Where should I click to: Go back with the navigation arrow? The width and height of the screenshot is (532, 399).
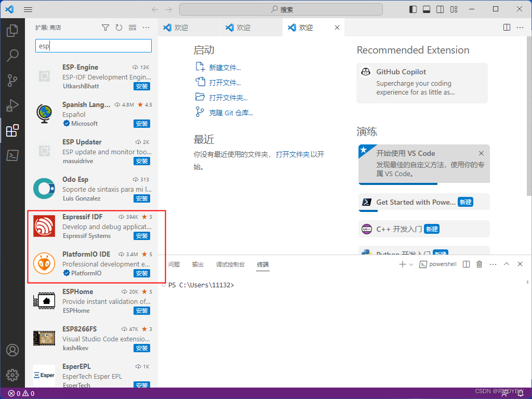[155, 9]
